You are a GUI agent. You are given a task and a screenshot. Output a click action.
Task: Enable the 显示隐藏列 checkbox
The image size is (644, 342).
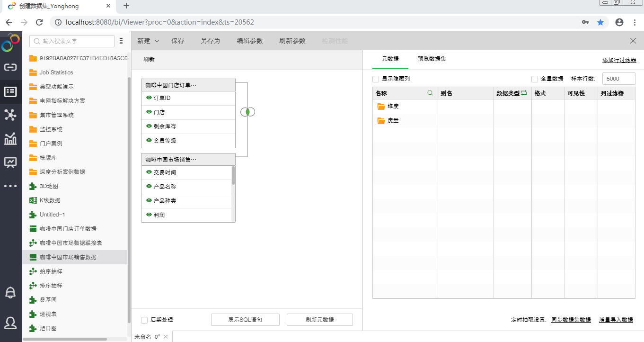(x=376, y=79)
